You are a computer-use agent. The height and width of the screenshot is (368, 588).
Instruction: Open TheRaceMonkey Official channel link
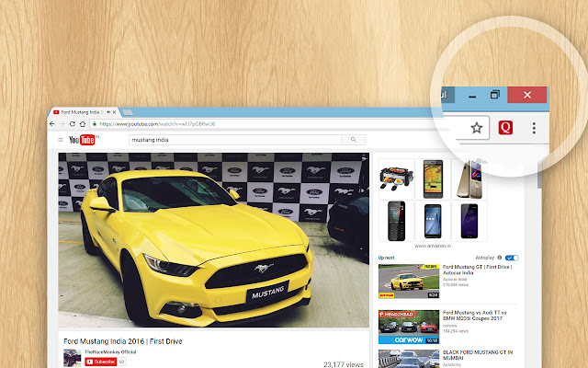point(110,351)
